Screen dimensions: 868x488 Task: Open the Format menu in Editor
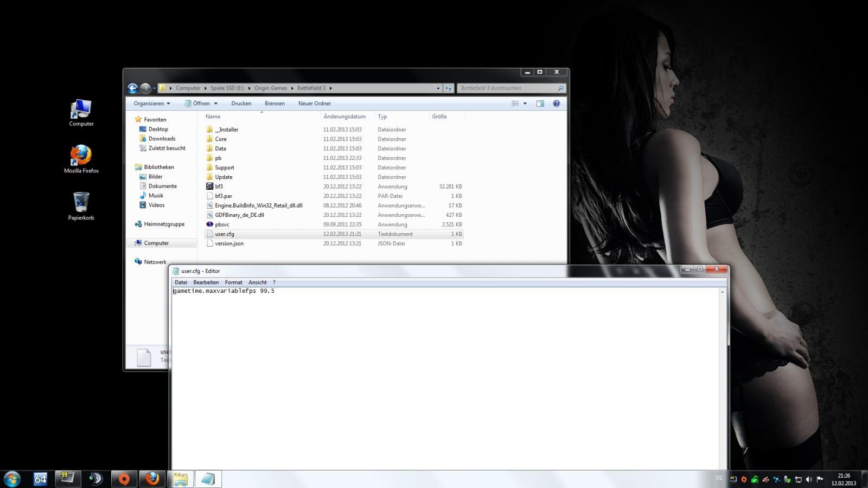click(x=234, y=282)
